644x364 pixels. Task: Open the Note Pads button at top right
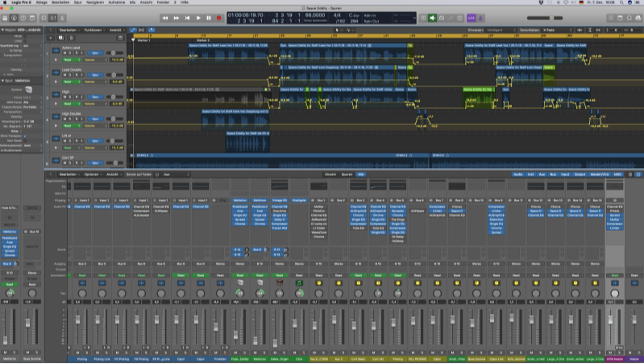pos(620,18)
